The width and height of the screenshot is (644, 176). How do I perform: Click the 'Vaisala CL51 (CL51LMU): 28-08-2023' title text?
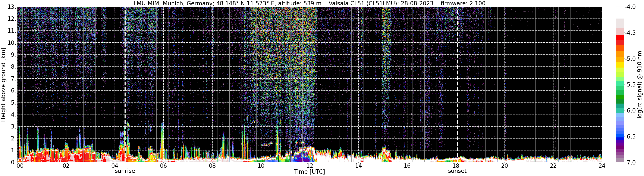pos(381,3)
